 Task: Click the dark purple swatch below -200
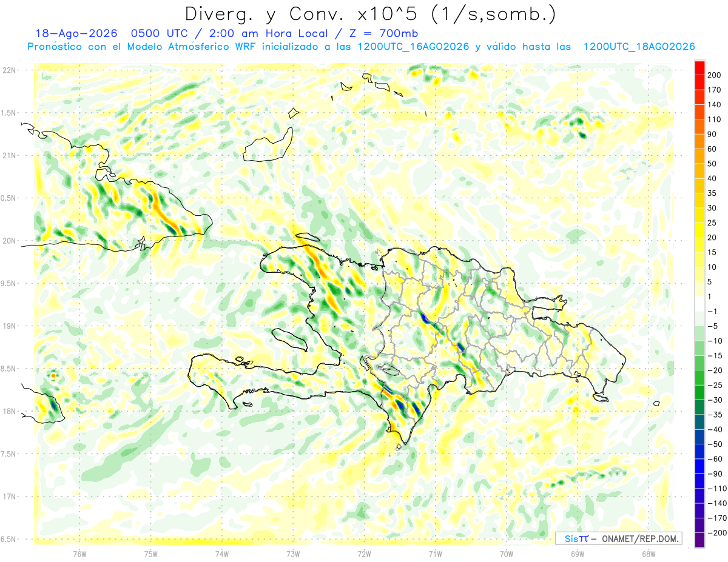point(699,541)
